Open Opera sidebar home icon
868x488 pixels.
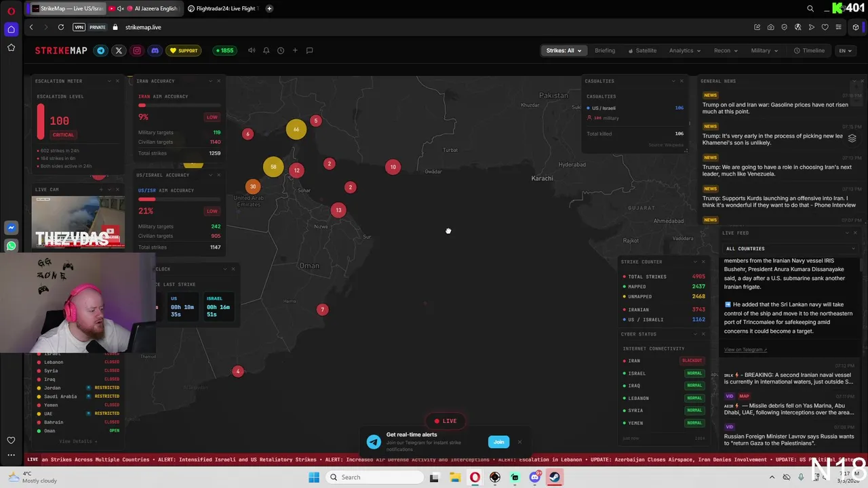click(11, 29)
